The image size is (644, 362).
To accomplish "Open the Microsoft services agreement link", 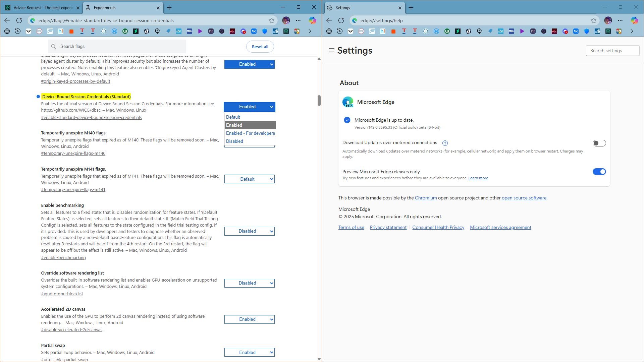I will [x=500, y=228].
